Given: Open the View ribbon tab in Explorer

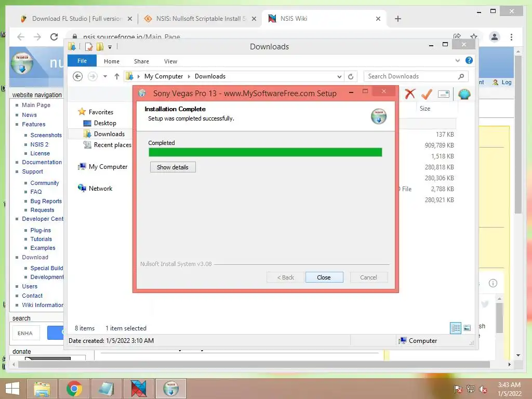Looking at the screenshot, I should point(170,61).
